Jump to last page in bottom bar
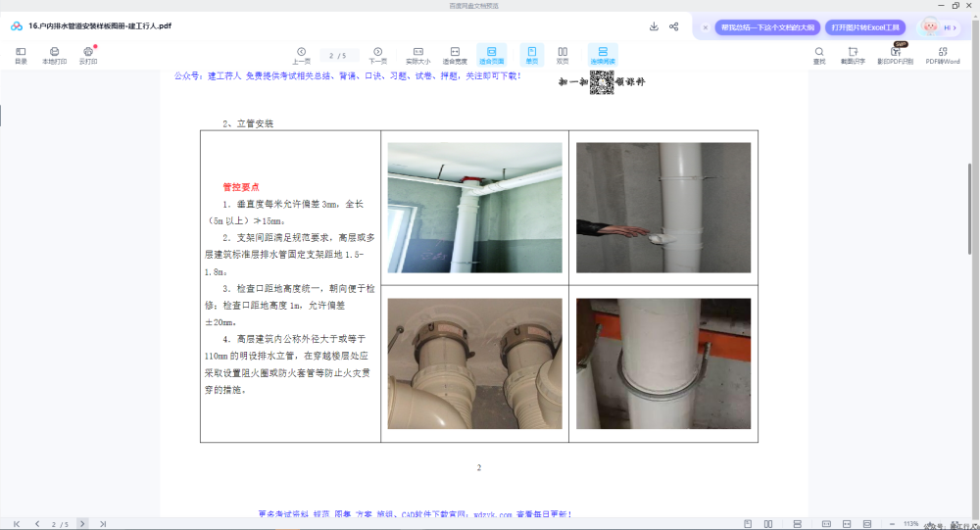Viewport: 980px width, 530px height. tap(103, 524)
